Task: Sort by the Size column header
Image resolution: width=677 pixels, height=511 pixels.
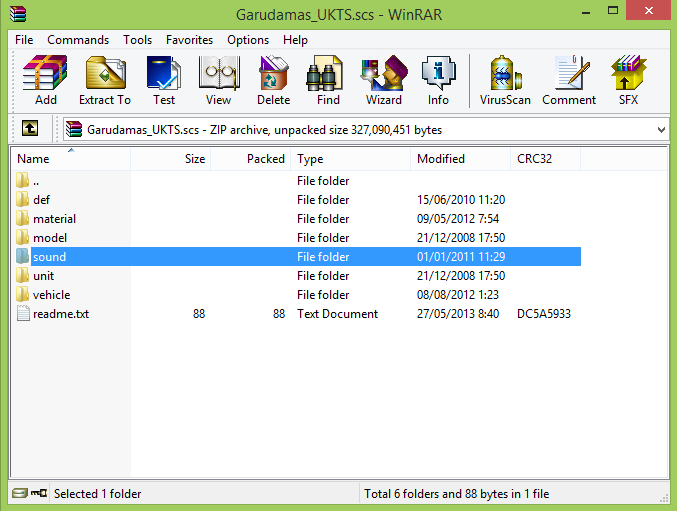Action: point(171,159)
